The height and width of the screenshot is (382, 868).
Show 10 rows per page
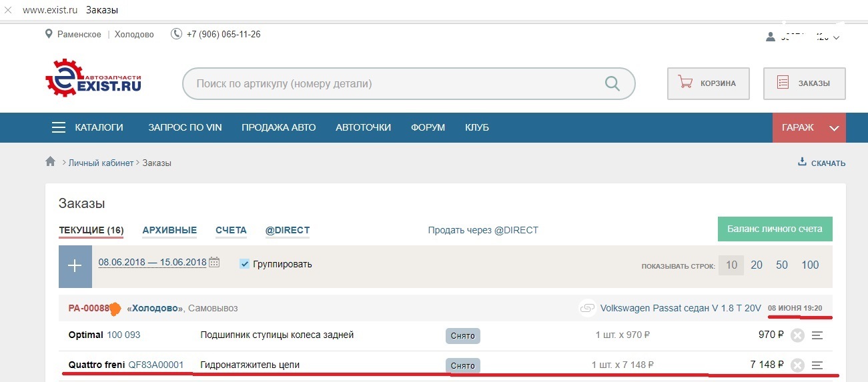tap(731, 265)
